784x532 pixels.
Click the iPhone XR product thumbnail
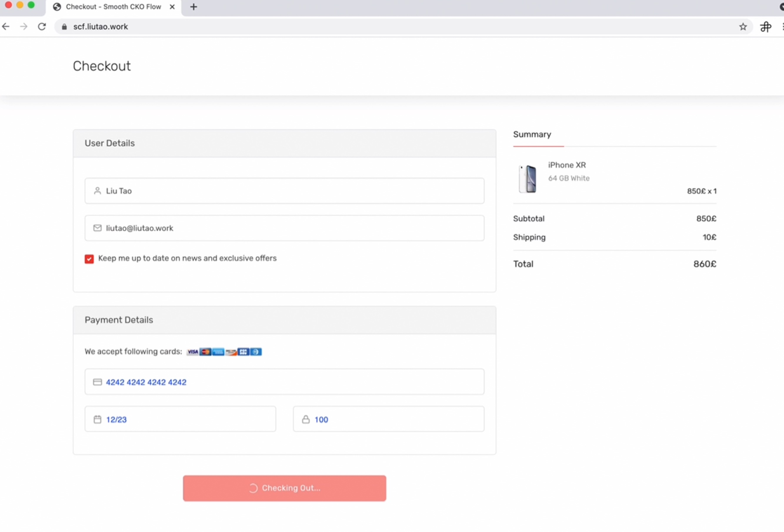tap(528, 179)
